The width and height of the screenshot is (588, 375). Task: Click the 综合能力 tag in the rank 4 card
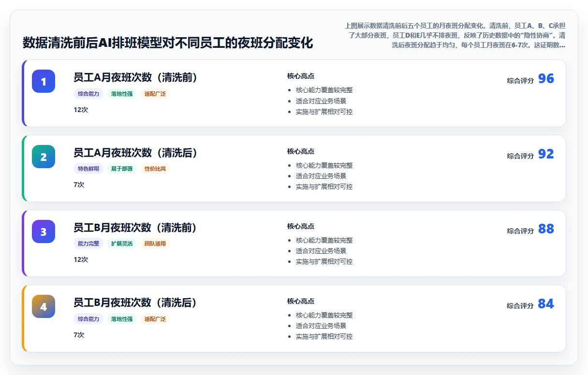88,319
